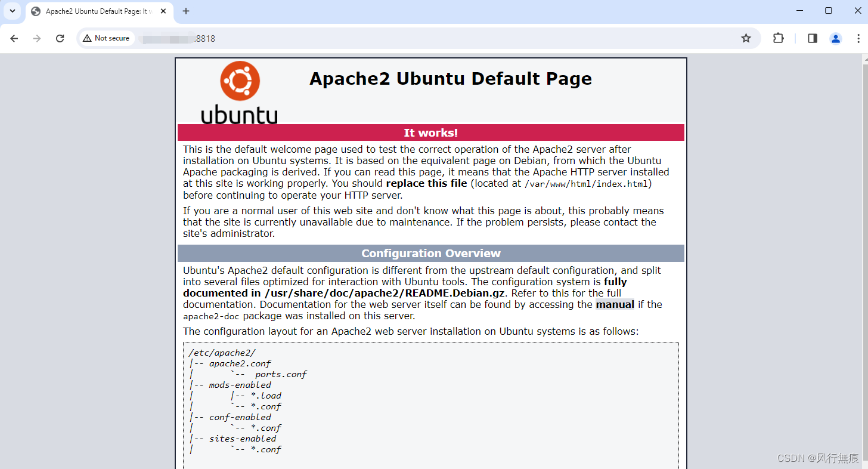This screenshot has width=868, height=469.
Task: Open the manual documentation link
Action: [614, 304]
